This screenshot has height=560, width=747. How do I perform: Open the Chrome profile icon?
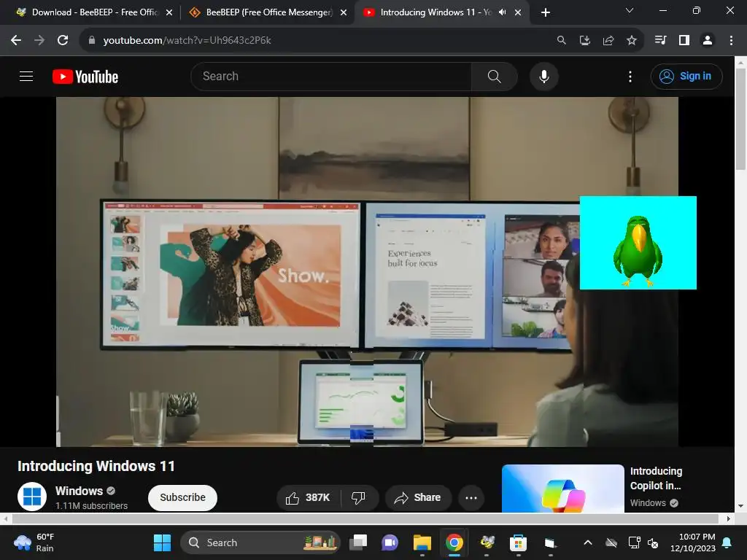coord(708,40)
